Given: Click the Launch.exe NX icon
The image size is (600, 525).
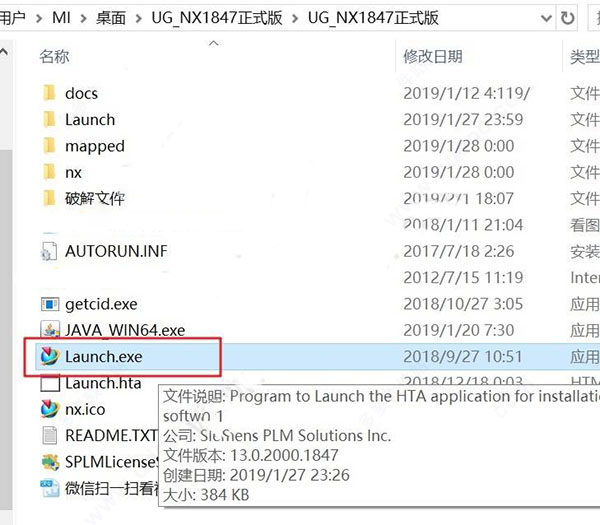Looking at the screenshot, I should [50, 356].
